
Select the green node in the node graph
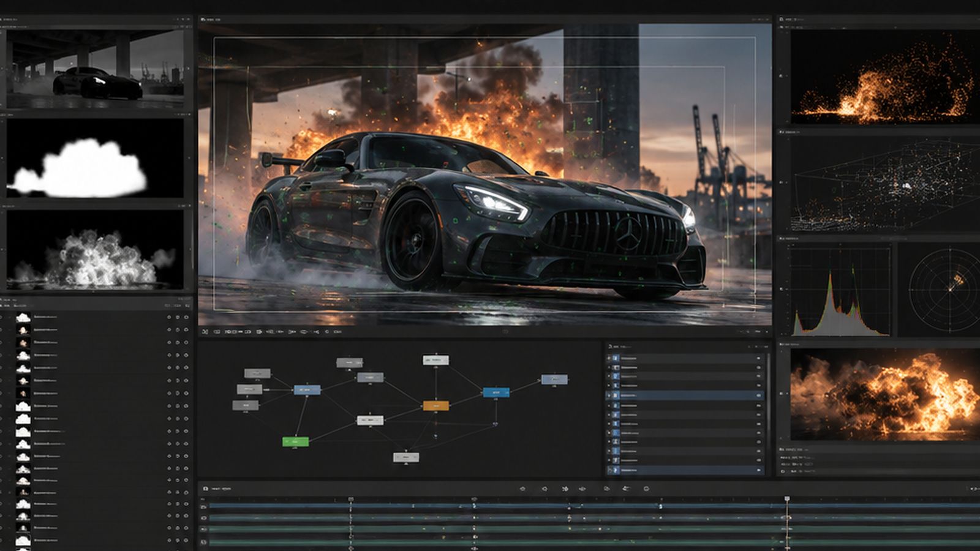click(x=295, y=441)
